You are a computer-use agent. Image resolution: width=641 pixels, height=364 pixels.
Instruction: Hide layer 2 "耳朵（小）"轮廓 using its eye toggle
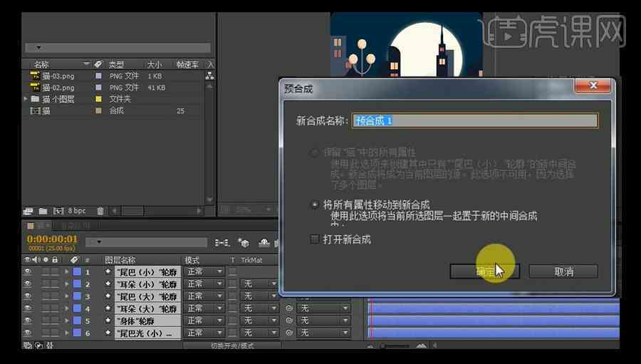pyautogui.click(x=27, y=284)
